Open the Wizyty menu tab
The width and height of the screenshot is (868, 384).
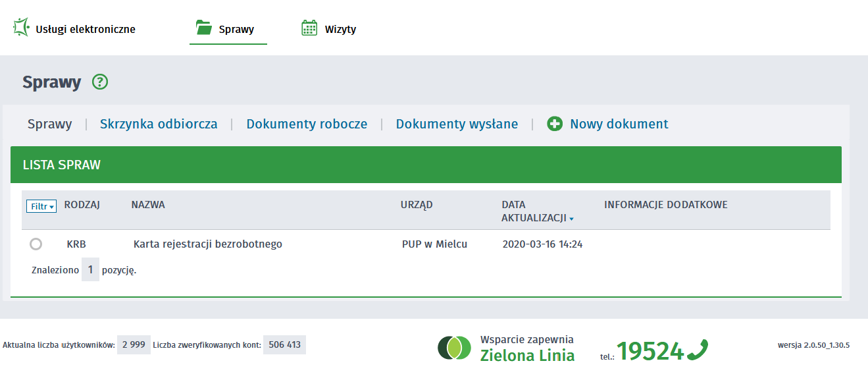pos(340,29)
